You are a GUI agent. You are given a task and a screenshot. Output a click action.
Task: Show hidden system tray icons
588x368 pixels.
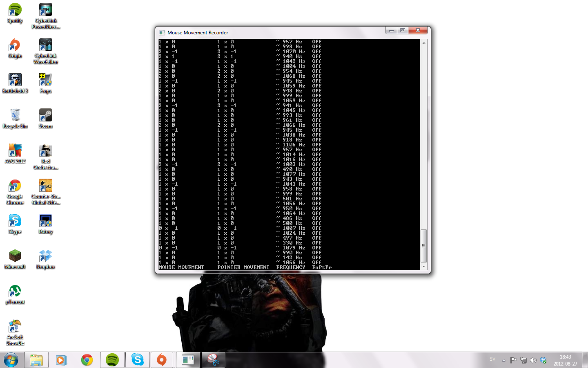coord(503,360)
